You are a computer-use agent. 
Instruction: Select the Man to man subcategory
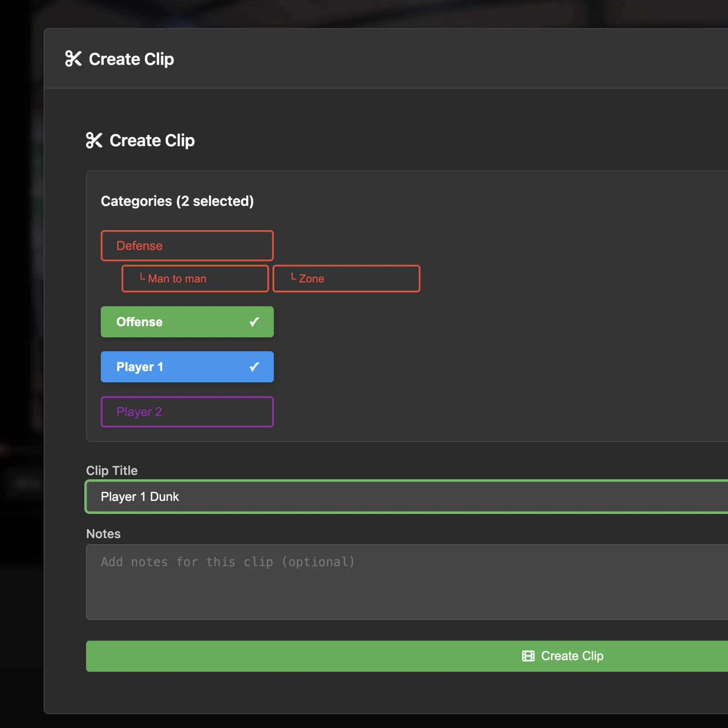[195, 278]
